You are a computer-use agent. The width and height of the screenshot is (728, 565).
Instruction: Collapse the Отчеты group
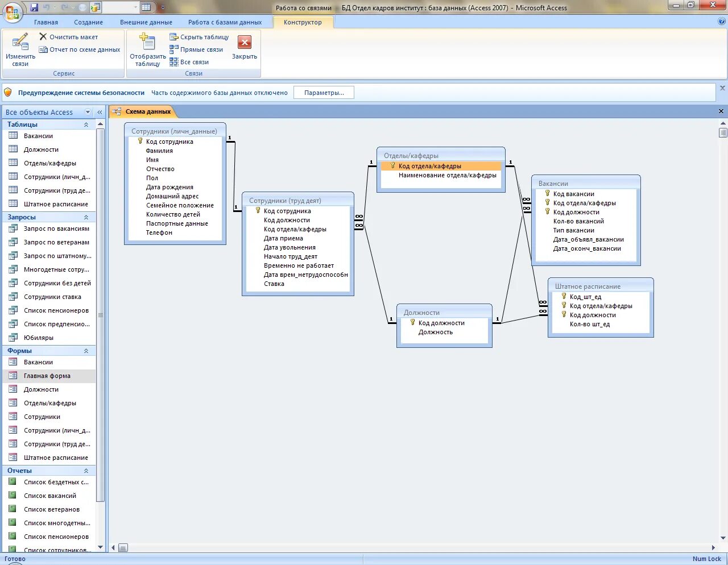pos(86,471)
